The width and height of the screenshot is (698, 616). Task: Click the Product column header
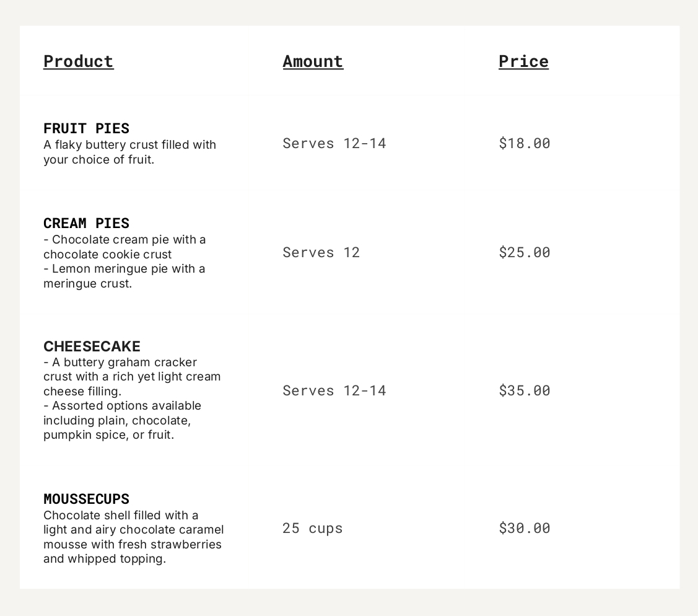pos(79,61)
